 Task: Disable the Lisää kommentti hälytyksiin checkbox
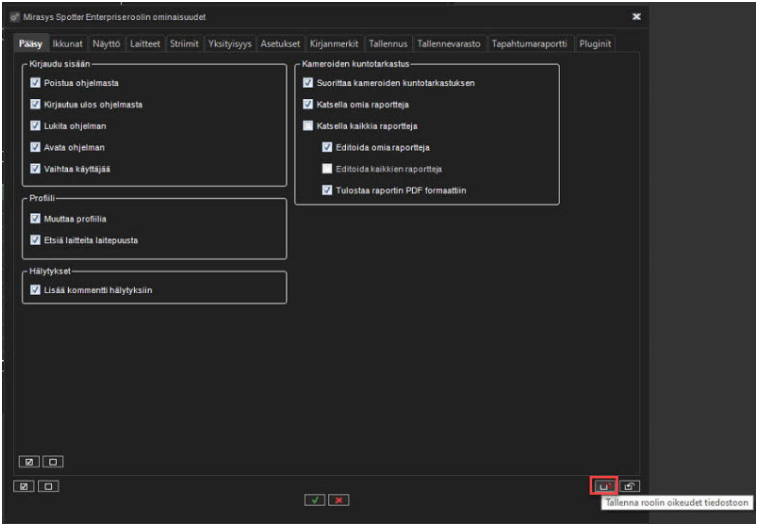[35, 290]
